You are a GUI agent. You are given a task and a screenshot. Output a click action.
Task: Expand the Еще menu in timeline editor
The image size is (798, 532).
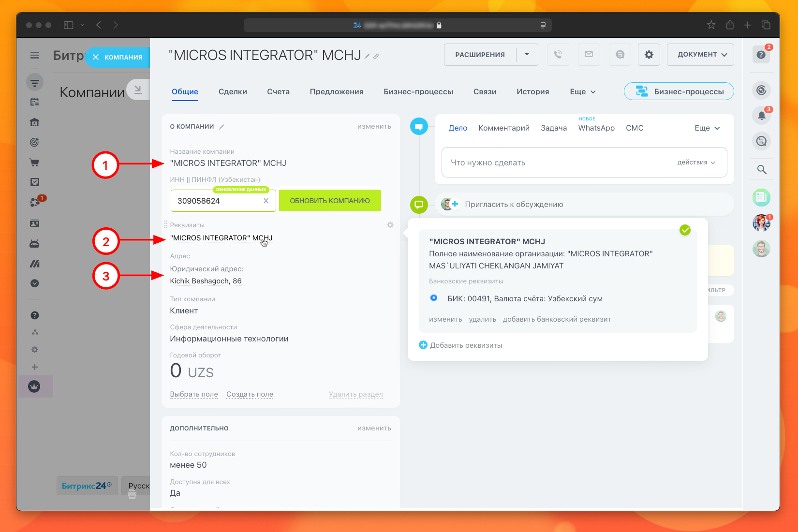(x=707, y=128)
